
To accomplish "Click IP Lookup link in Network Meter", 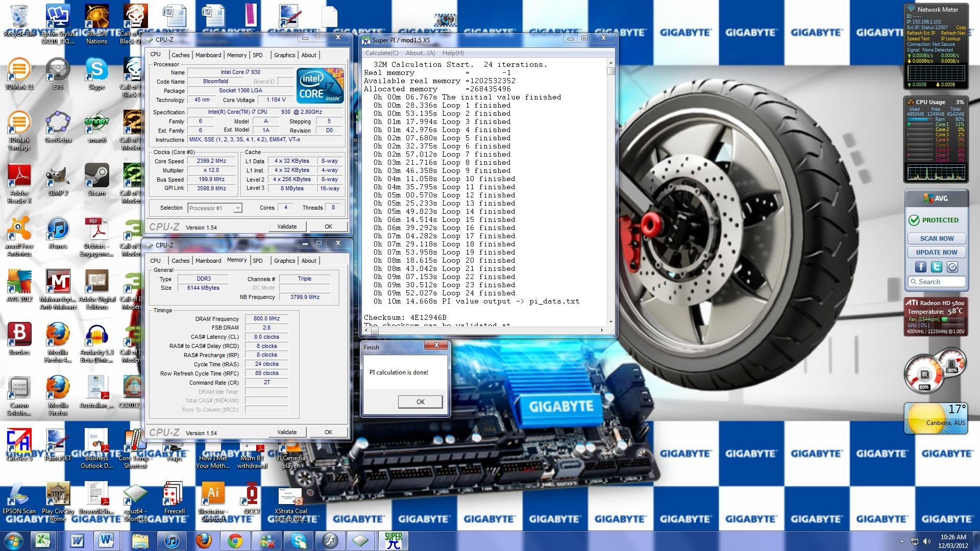I will coord(950,39).
